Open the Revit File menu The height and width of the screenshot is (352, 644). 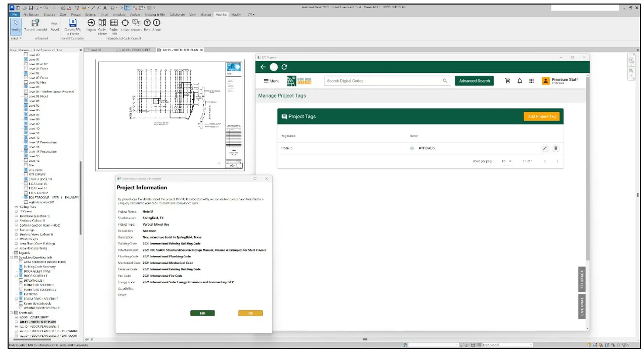pos(15,15)
